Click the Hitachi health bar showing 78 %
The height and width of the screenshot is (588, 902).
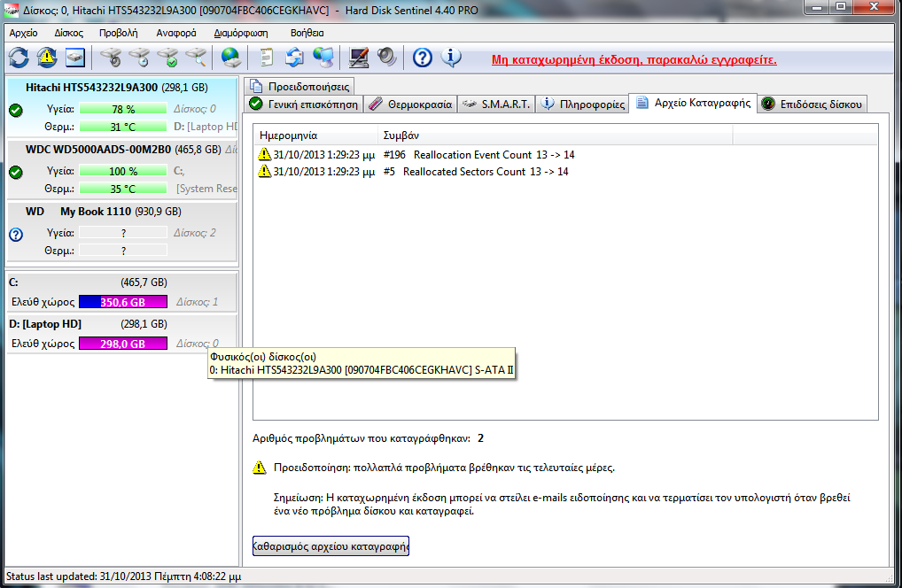click(123, 109)
